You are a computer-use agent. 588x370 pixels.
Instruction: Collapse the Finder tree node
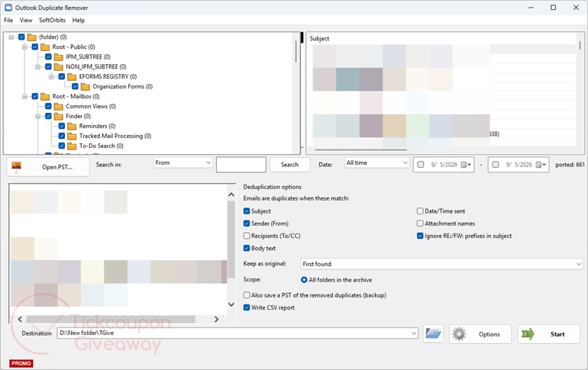coord(38,116)
